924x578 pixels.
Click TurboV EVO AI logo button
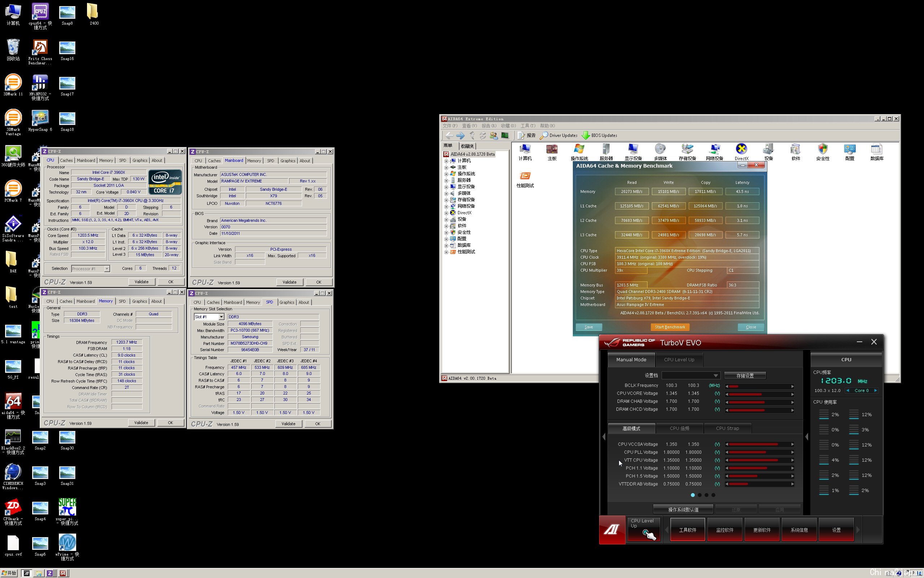click(612, 530)
